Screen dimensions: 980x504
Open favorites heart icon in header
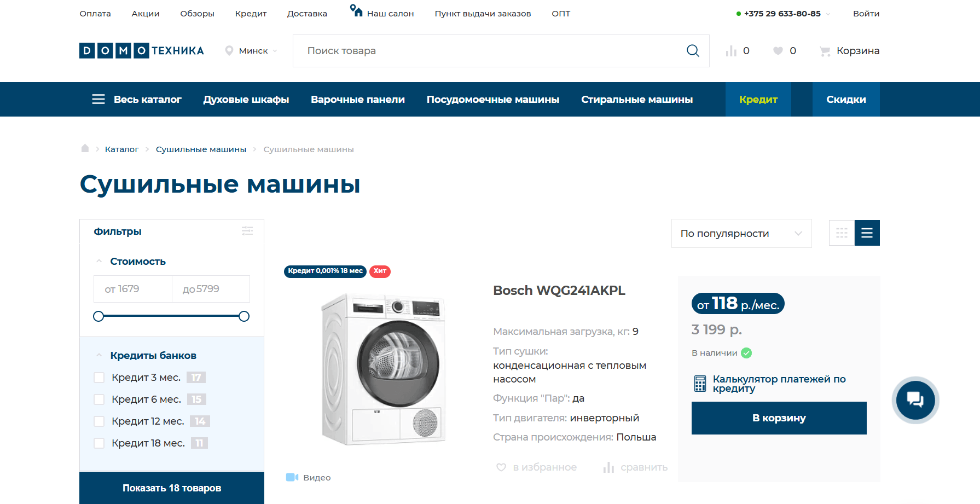[778, 51]
